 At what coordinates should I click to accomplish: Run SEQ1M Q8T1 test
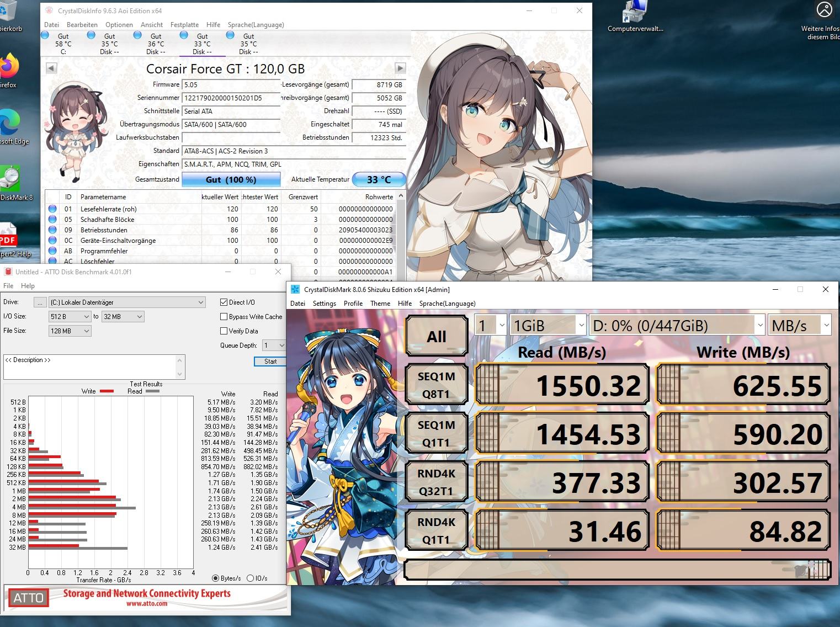(436, 385)
